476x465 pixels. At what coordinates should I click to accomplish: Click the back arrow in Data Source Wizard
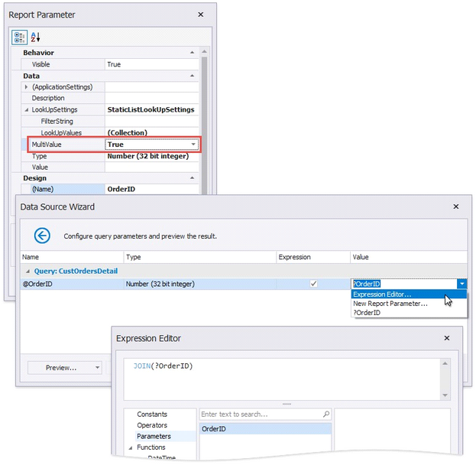click(x=42, y=236)
